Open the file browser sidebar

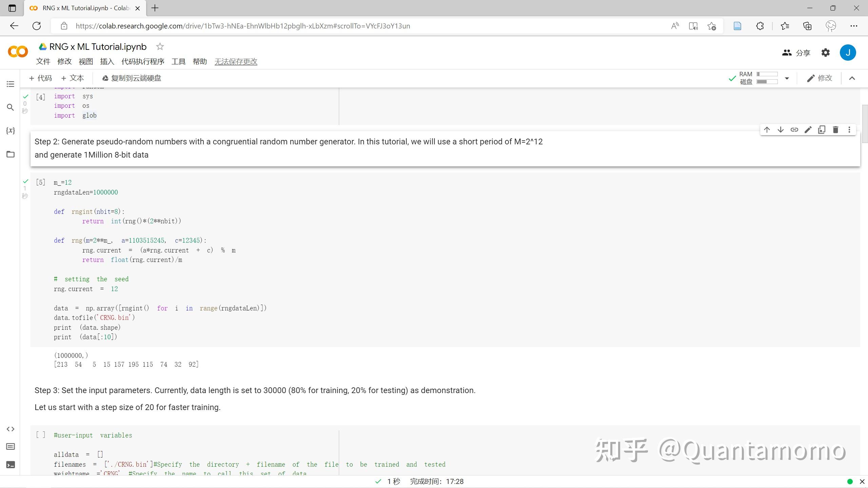10,154
